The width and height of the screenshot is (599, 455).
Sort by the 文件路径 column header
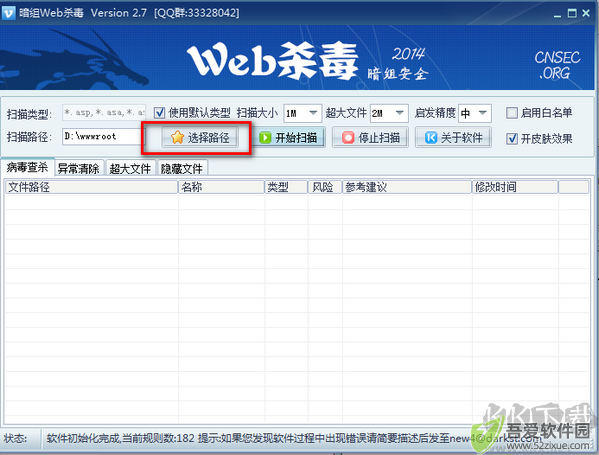click(x=91, y=187)
